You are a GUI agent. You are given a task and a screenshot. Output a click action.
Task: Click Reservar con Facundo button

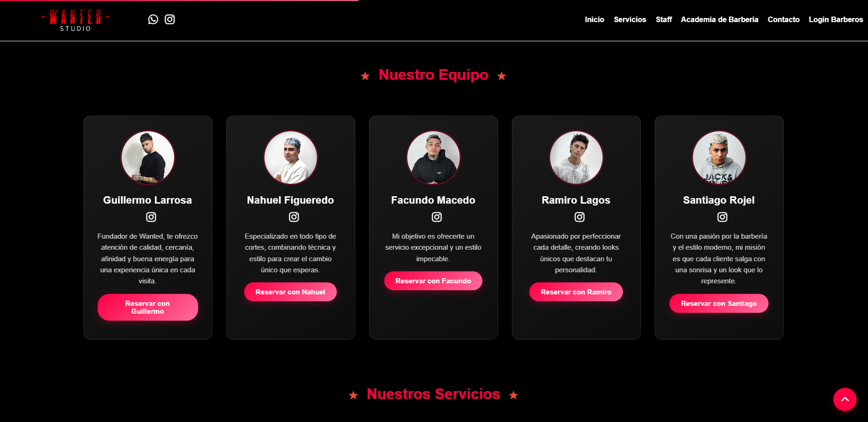tap(433, 281)
